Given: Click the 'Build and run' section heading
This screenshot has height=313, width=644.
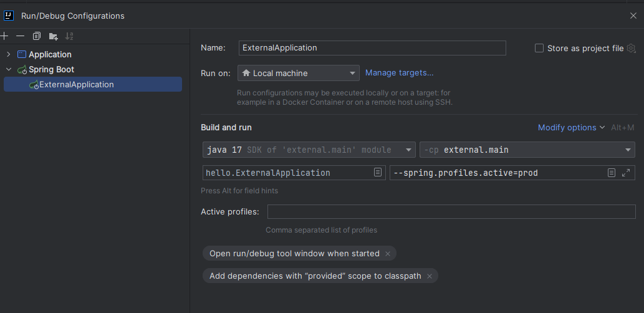Looking at the screenshot, I should (226, 127).
